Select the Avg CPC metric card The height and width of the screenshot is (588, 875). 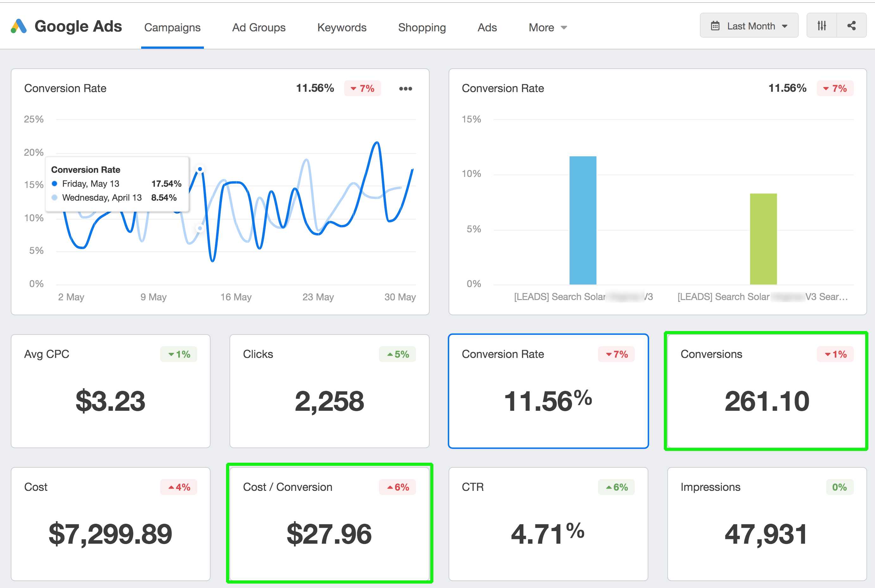click(110, 391)
